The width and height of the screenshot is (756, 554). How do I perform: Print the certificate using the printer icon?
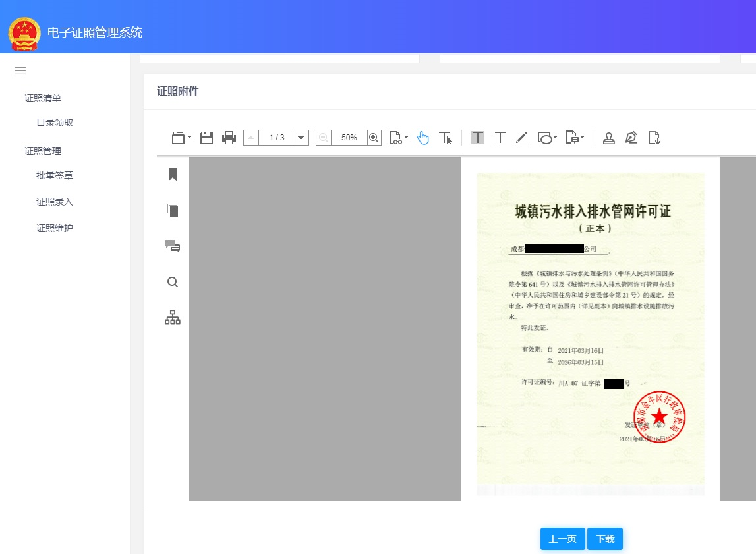229,138
